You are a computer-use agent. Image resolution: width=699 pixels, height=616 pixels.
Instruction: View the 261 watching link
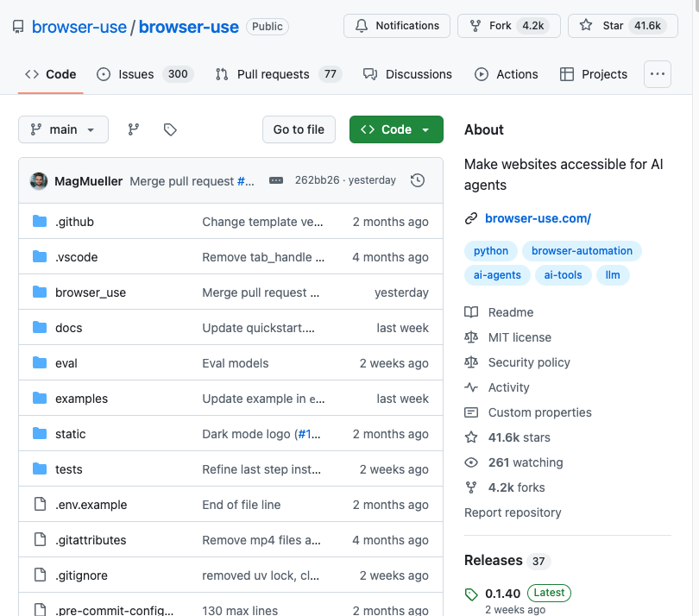click(x=526, y=462)
